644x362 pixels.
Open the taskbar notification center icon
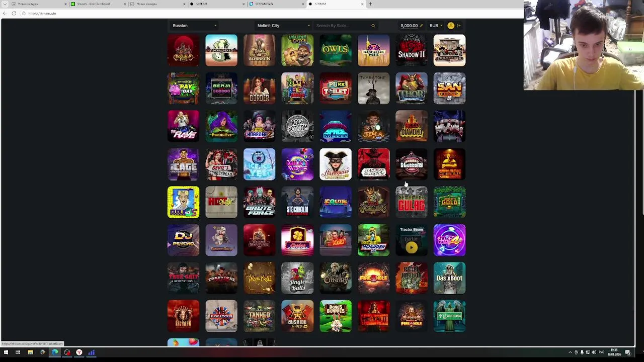[x=628, y=352]
